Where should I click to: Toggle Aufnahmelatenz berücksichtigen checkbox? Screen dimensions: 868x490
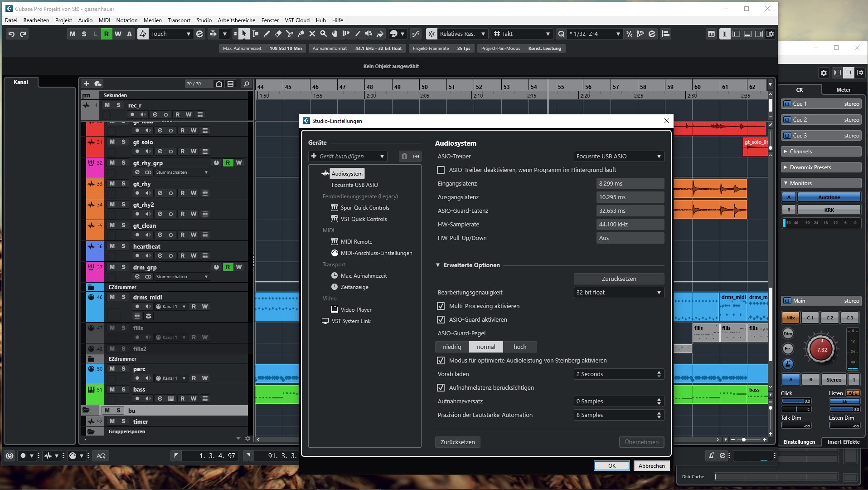[x=441, y=387]
